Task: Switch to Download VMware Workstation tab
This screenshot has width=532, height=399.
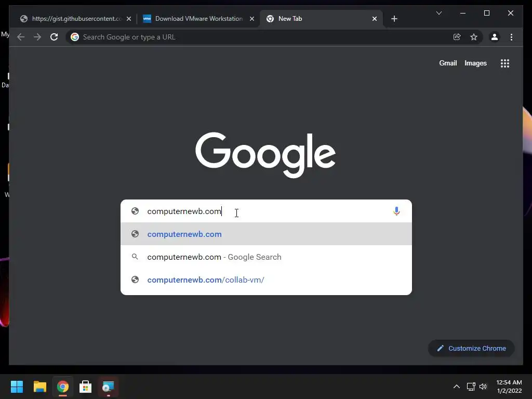Action: 198,19
